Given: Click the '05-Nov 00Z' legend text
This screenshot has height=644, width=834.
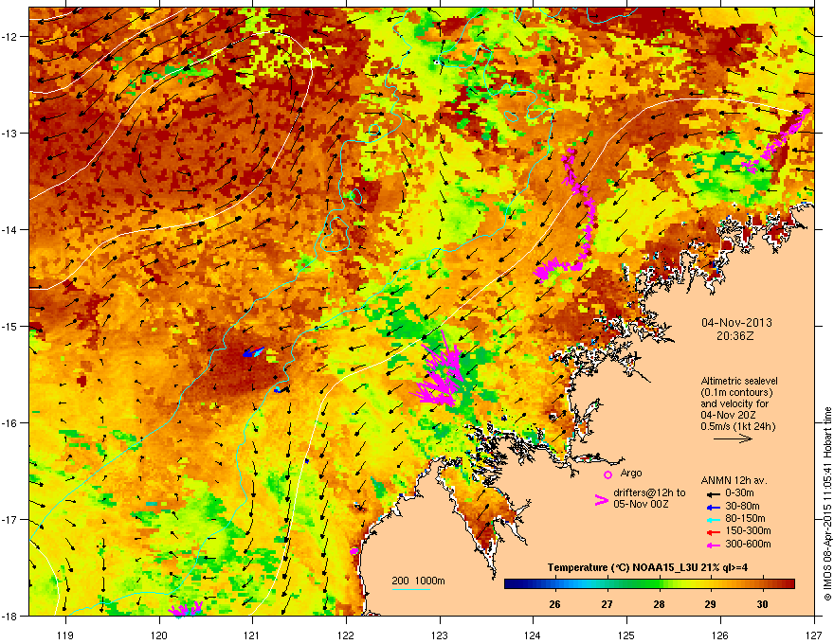Looking at the screenshot, I should [x=641, y=504].
